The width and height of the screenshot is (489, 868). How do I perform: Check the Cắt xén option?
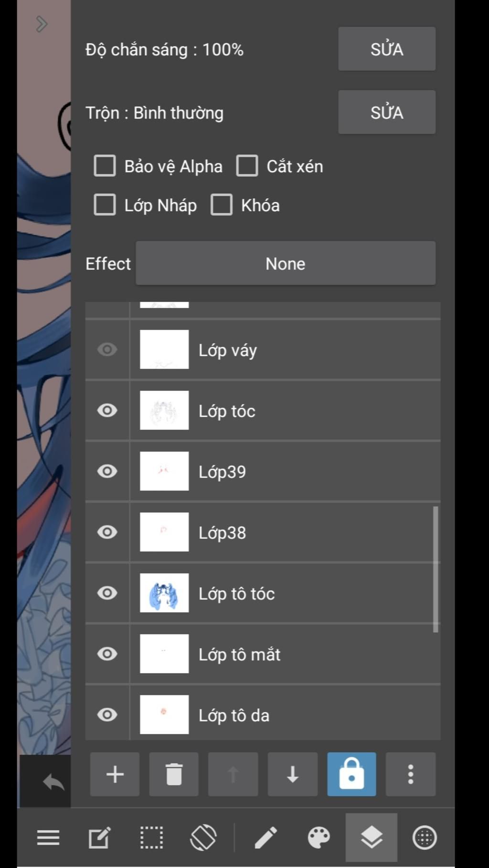[247, 166]
